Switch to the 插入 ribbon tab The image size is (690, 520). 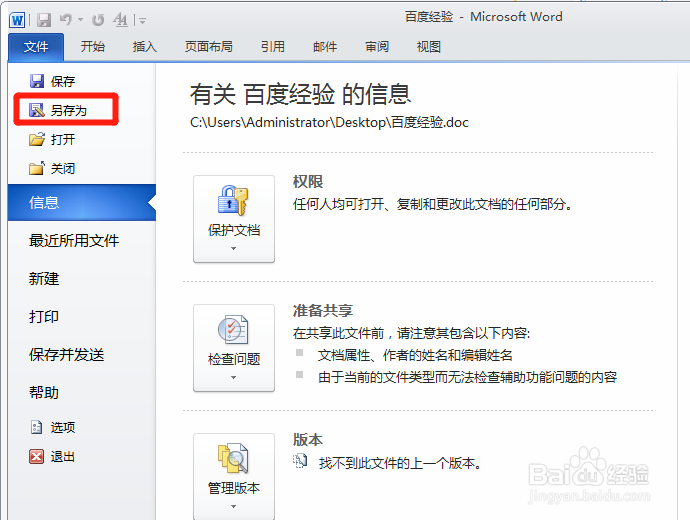tap(144, 47)
